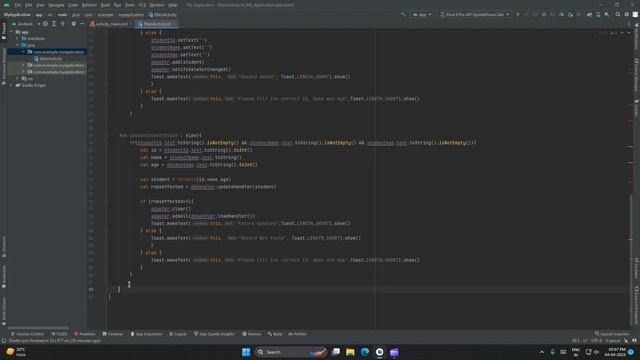The height and width of the screenshot is (360, 640).
Task: Open Project panel options gear
Action: pyautogui.click(x=73, y=24)
